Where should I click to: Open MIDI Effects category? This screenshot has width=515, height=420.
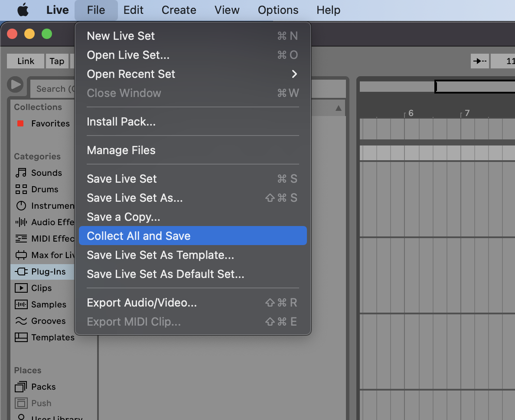point(42,239)
